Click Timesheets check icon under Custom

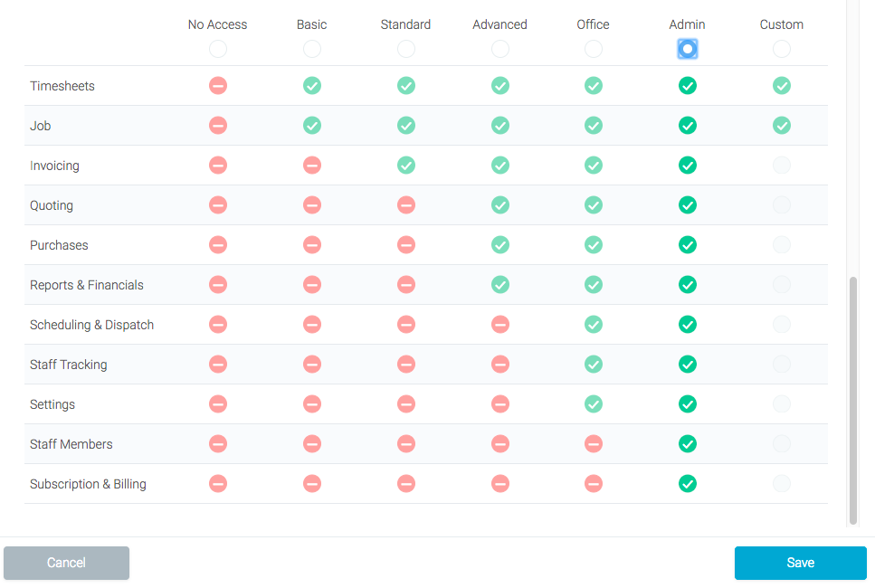click(781, 85)
